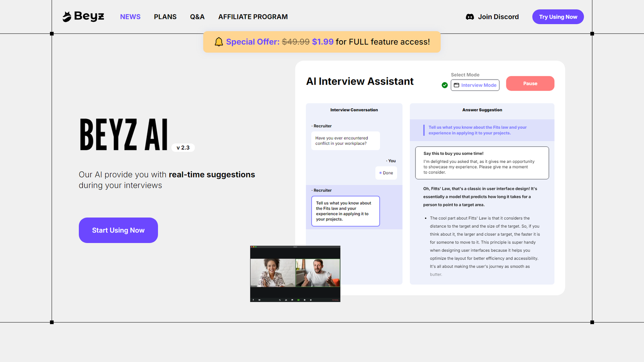Click the 'Done' reply bubble
Image resolution: width=644 pixels, height=362 pixels.
pos(386,173)
